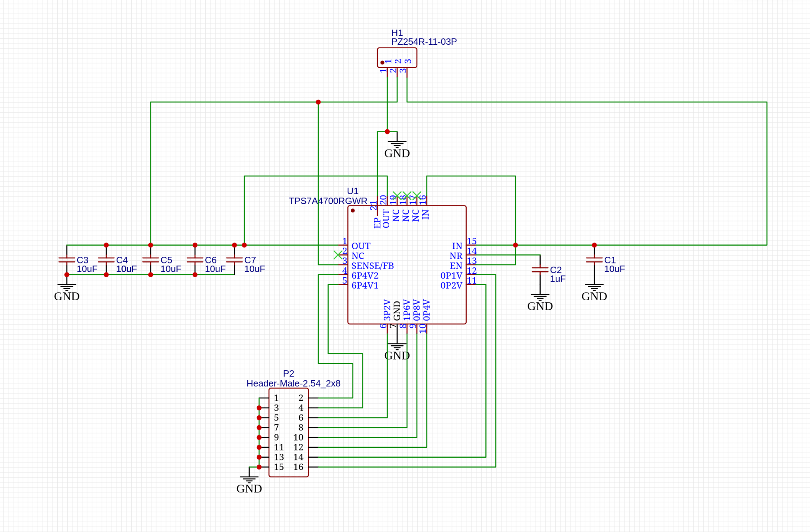810x532 pixels.
Task: Select the 10uF value of C7
Action: tap(255, 269)
